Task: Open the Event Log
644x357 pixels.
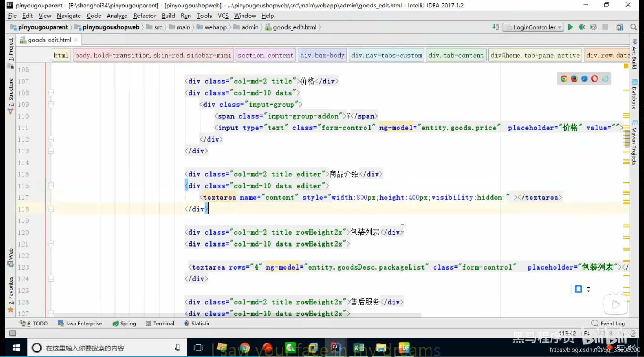Action: click(608, 324)
